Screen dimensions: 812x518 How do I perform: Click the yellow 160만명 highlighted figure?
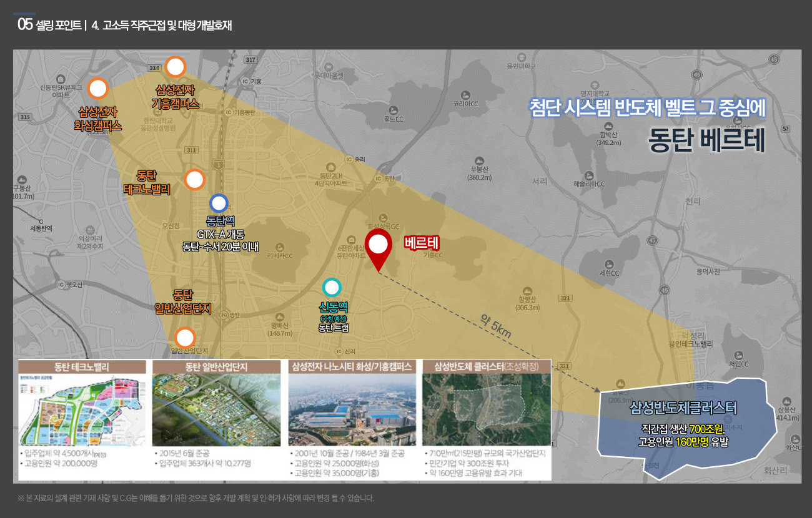pyautogui.click(x=692, y=442)
